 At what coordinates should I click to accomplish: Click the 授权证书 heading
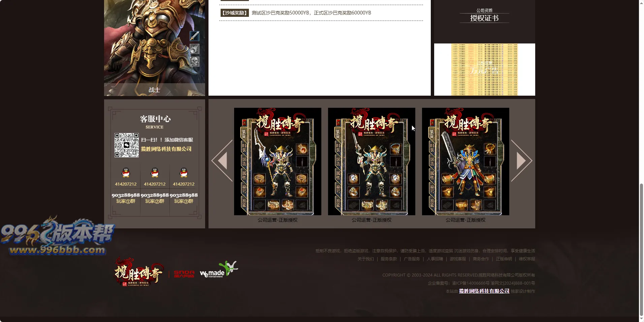coord(484,18)
